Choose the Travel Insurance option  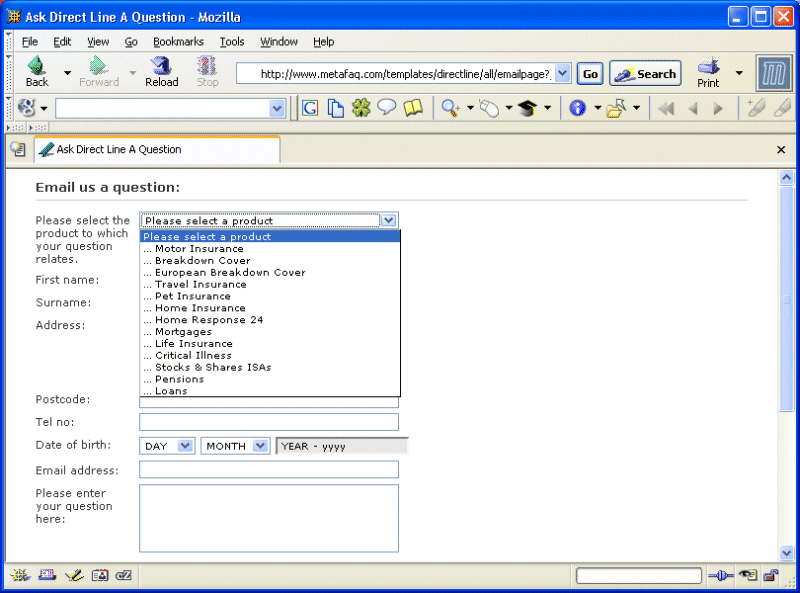tap(270, 284)
